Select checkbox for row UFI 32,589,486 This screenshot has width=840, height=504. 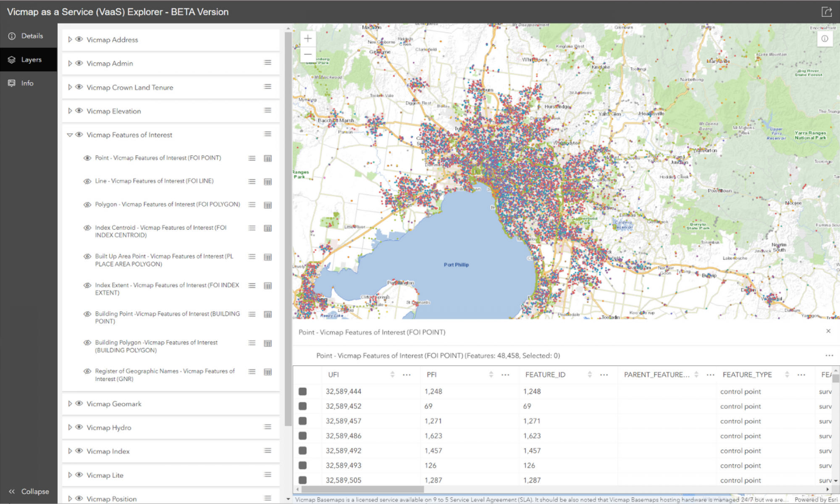point(302,436)
